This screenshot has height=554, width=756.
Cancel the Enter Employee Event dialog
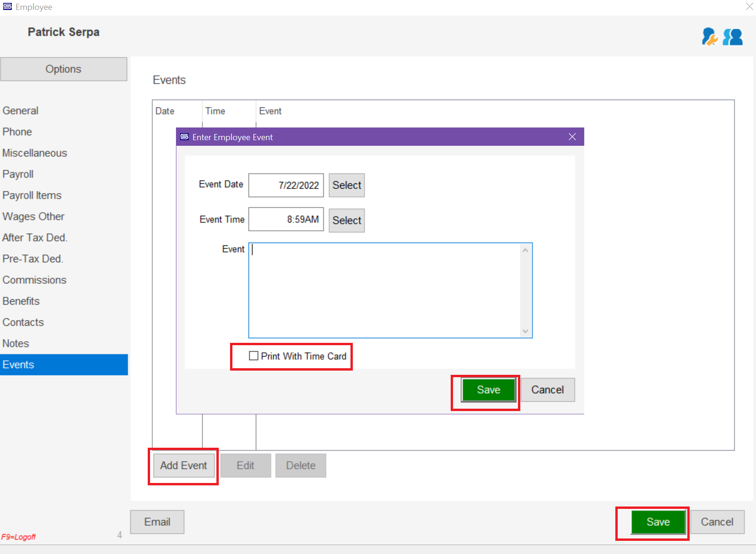(x=548, y=390)
